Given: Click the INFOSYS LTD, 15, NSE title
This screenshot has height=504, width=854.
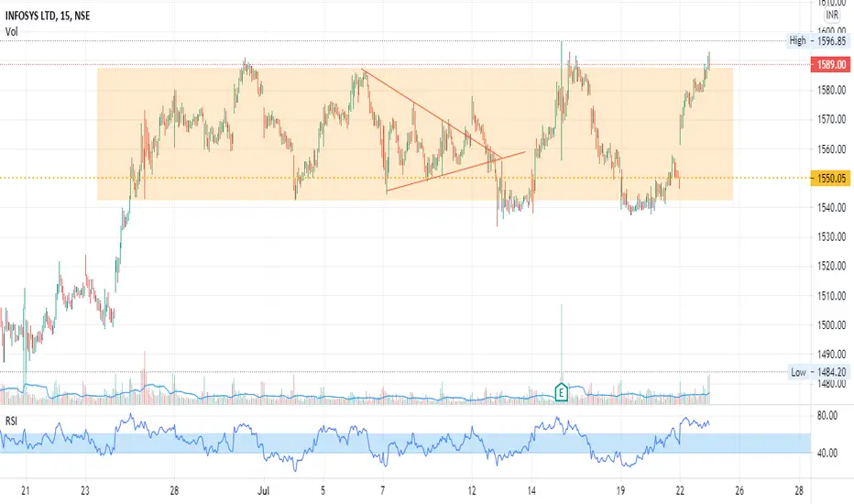Looking at the screenshot, I should [x=48, y=16].
